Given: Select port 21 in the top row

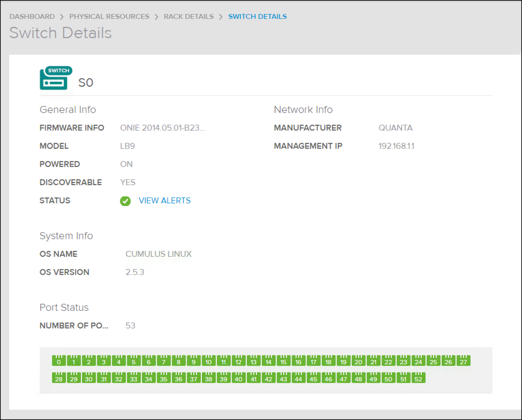Looking at the screenshot, I should [373, 361].
